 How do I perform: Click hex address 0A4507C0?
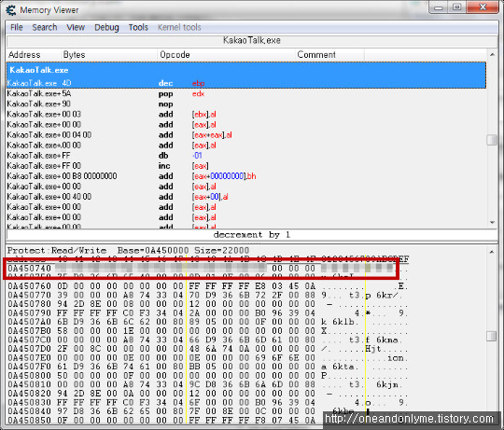29,340
